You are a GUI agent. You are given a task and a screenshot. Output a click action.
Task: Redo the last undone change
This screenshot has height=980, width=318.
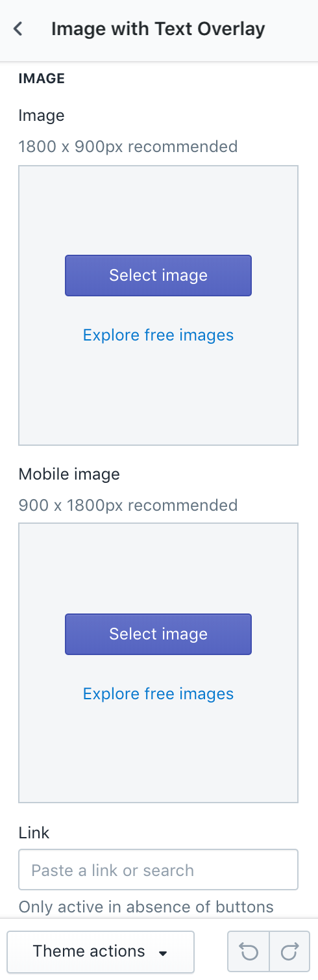(289, 952)
